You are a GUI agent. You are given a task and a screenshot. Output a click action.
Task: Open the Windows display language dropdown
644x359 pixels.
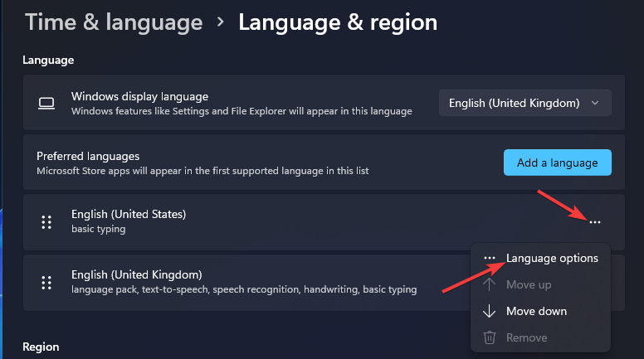(x=524, y=104)
